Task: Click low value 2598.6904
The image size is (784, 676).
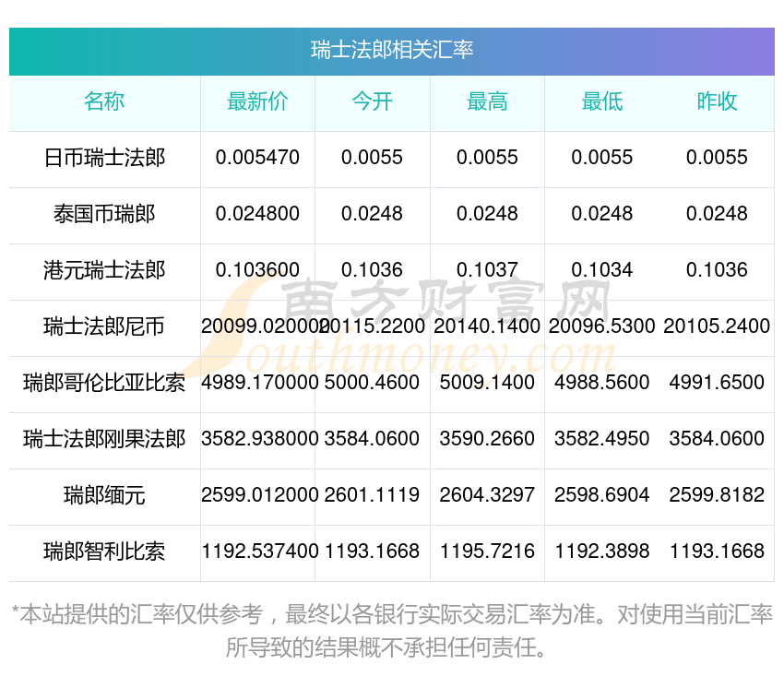Action: [x=602, y=495]
